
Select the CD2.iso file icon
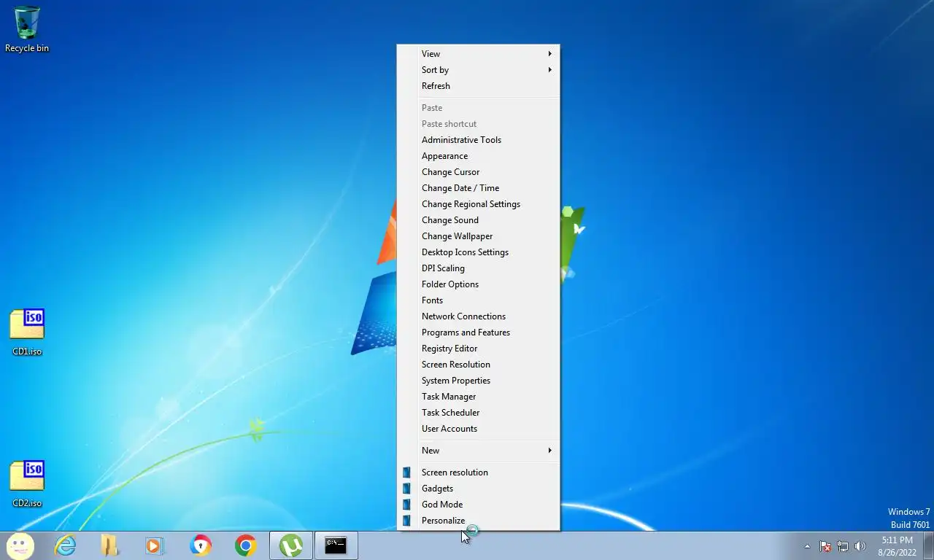click(x=27, y=484)
